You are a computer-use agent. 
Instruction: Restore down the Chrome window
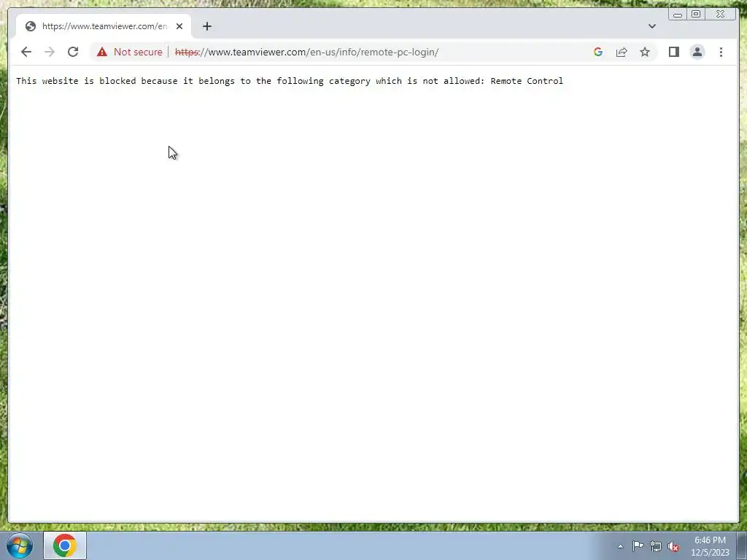pyautogui.click(x=696, y=15)
